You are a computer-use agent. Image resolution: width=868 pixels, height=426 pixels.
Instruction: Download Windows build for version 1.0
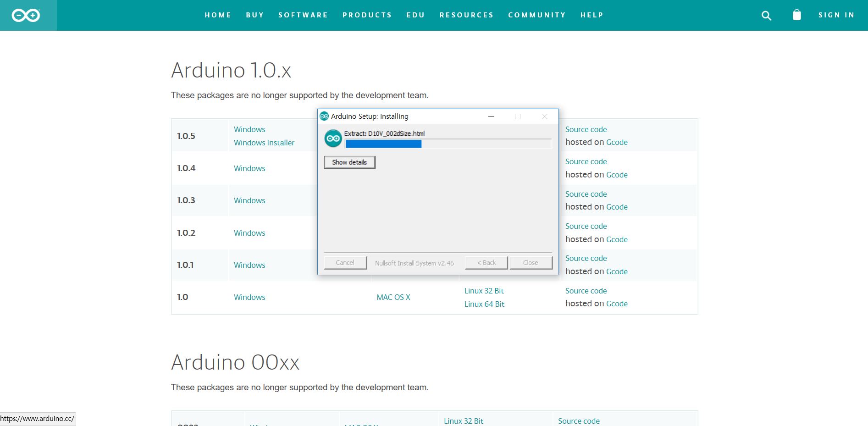[249, 297]
